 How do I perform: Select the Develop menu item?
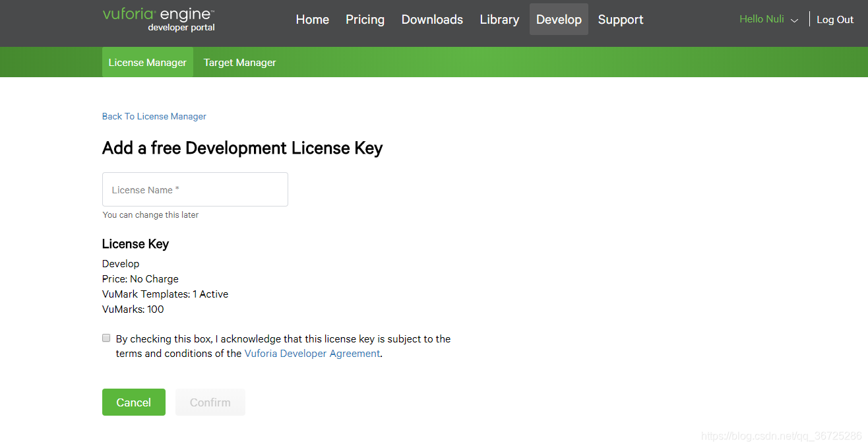pos(559,19)
